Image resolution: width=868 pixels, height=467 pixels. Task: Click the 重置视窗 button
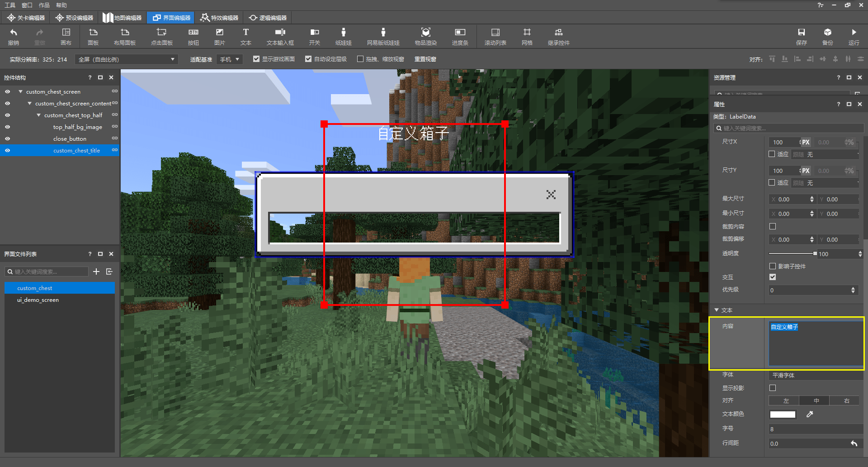(x=425, y=59)
